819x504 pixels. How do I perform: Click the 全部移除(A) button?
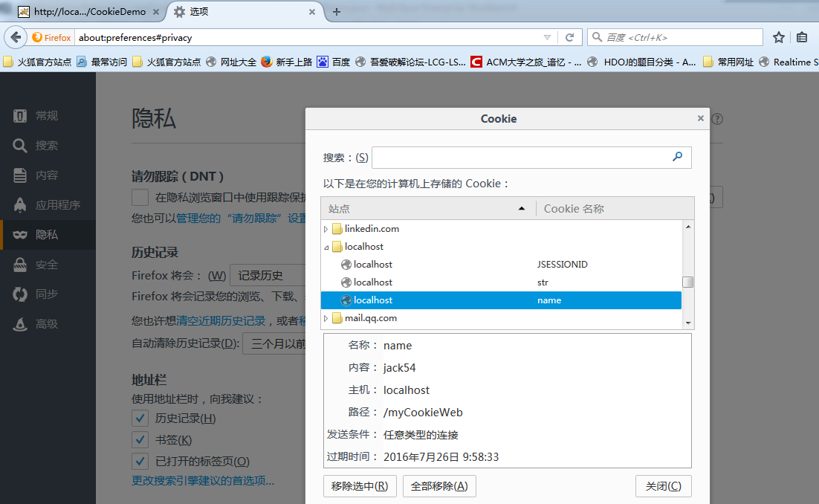pyautogui.click(x=439, y=486)
